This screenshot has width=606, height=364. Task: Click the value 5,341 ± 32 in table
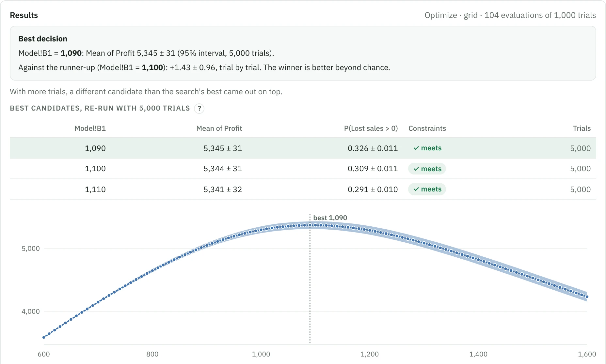(223, 190)
